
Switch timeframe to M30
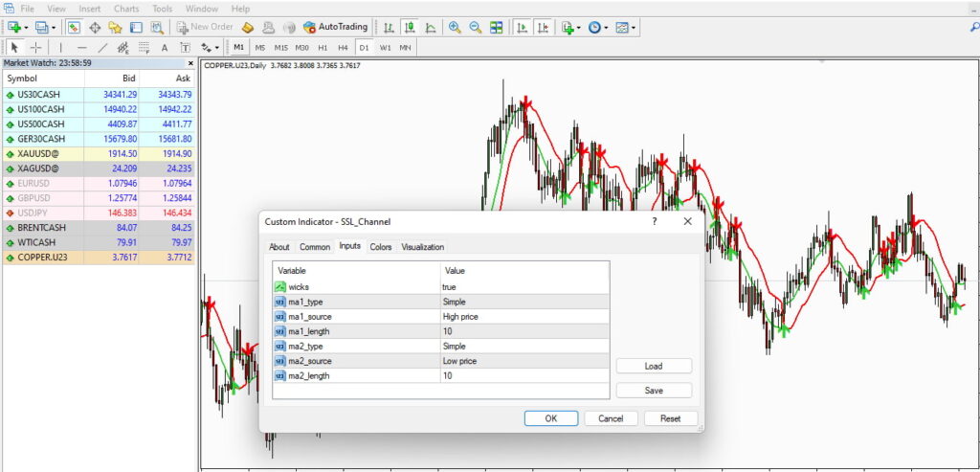301,48
